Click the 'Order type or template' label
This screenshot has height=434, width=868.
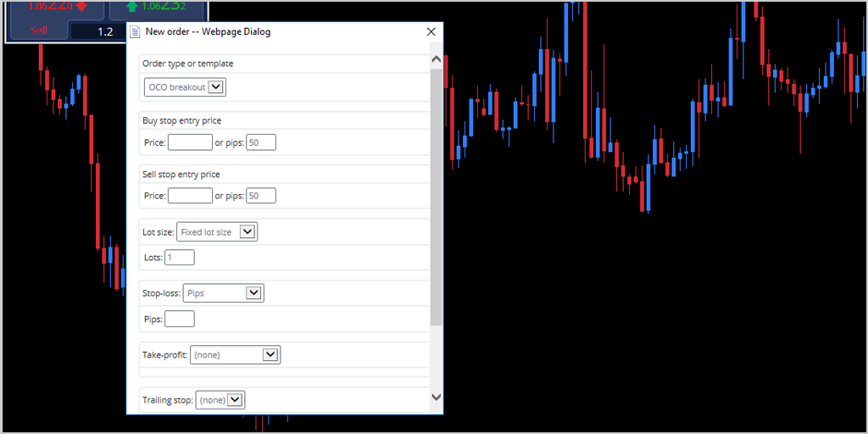(x=187, y=64)
